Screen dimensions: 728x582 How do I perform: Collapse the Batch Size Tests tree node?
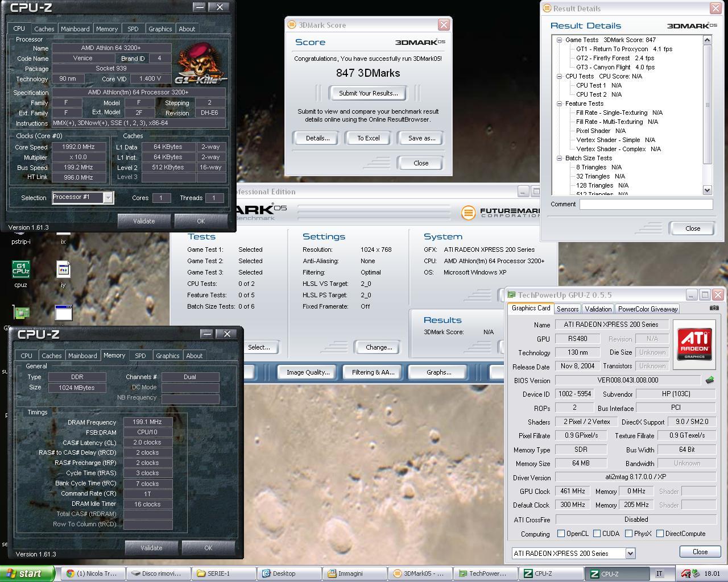559,158
